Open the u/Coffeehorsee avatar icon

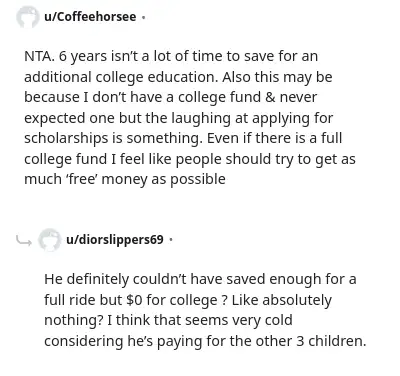[x=27, y=17]
